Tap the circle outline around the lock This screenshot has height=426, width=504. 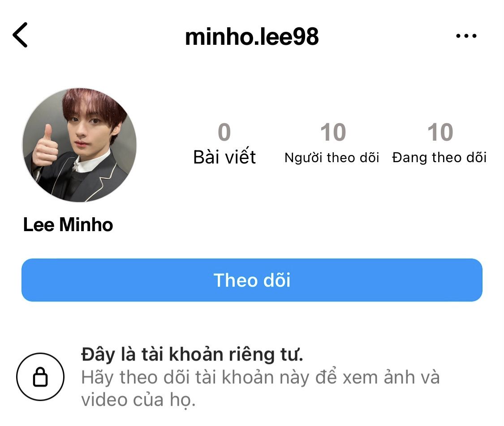(x=40, y=376)
